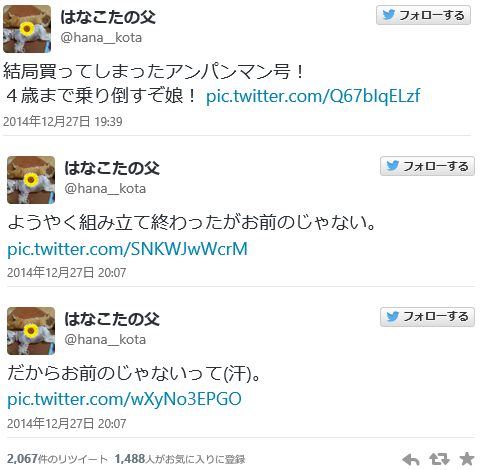Screen dimensions: 480x470
Task: Click フォローする button on the second tweet
Action: 427,166
